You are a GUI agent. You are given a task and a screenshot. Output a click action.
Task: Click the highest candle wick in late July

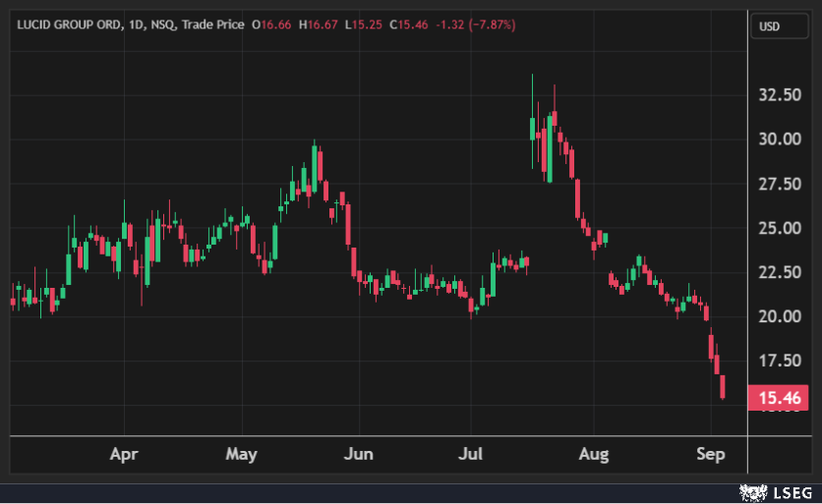click(x=532, y=88)
